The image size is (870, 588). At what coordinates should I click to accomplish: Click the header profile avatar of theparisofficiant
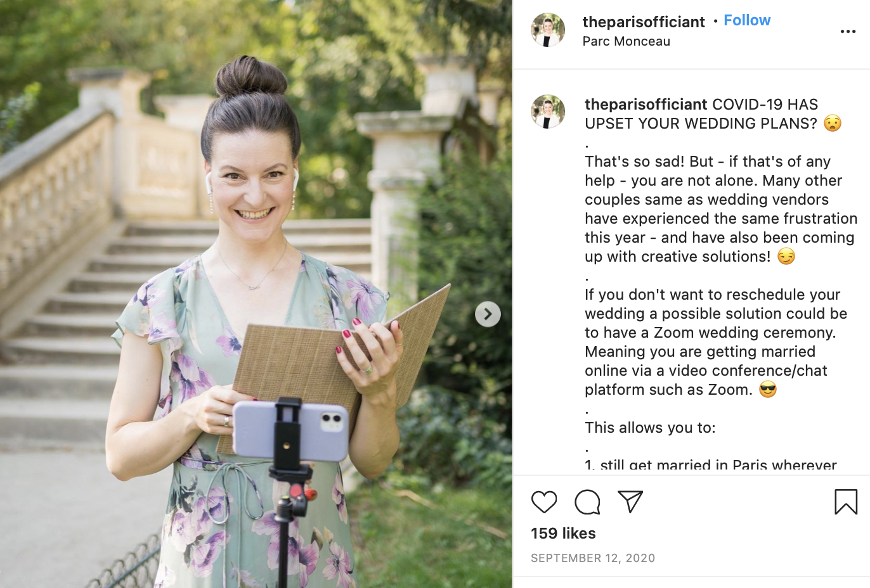click(548, 30)
